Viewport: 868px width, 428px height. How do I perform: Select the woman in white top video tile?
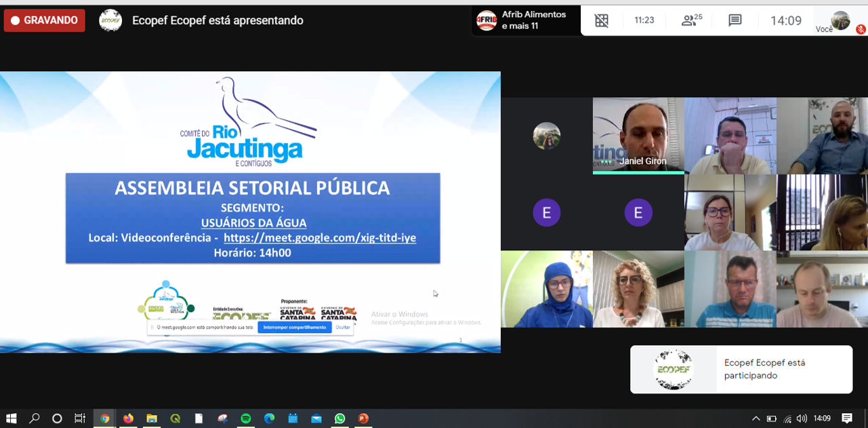point(730,212)
